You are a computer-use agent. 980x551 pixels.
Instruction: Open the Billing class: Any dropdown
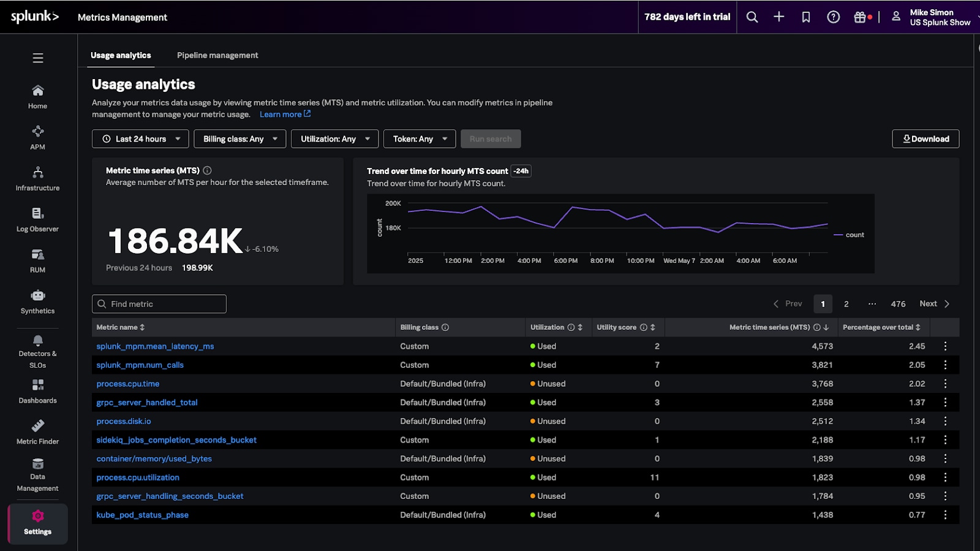[x=240, y=139]
